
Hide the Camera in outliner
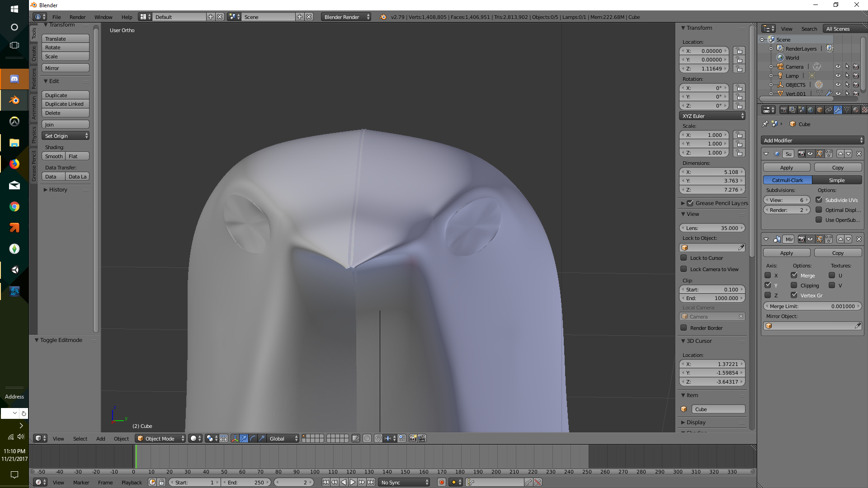838,66
